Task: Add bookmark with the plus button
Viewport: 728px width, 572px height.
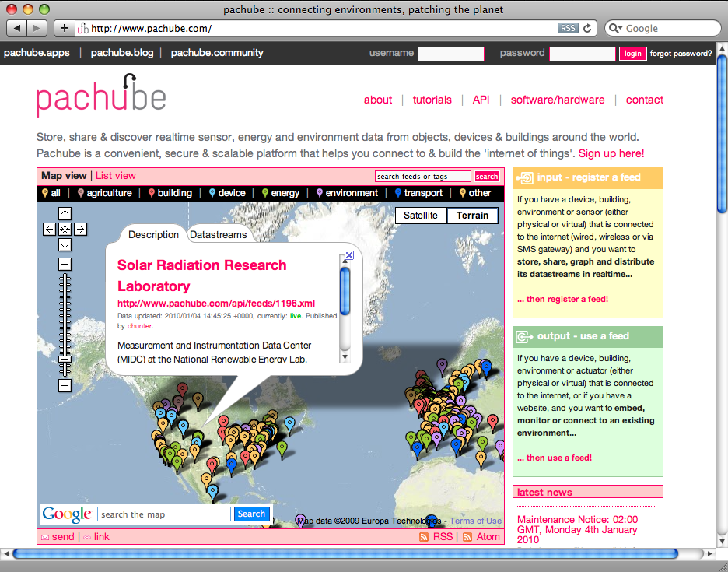Action: (64, 28)
